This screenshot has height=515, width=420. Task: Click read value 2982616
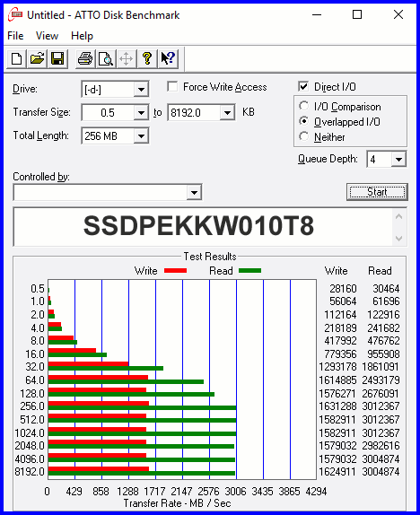tap(381, 445)
